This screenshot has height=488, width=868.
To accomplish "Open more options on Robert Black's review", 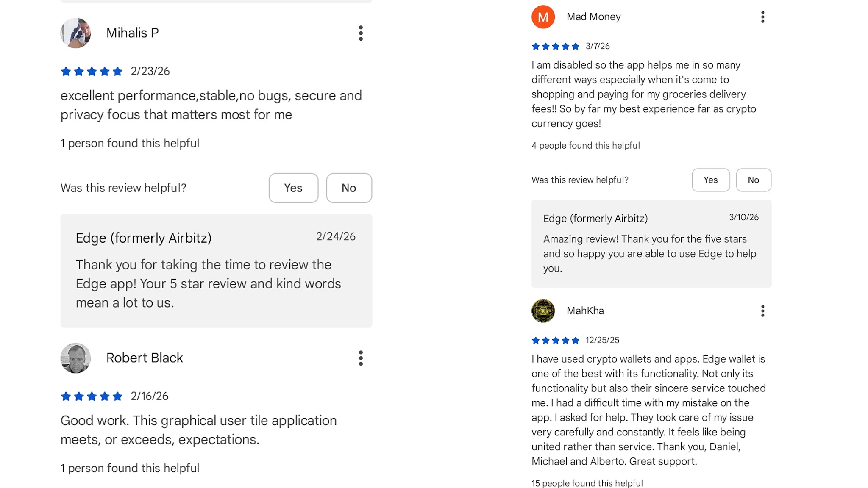I will [361, 358].
